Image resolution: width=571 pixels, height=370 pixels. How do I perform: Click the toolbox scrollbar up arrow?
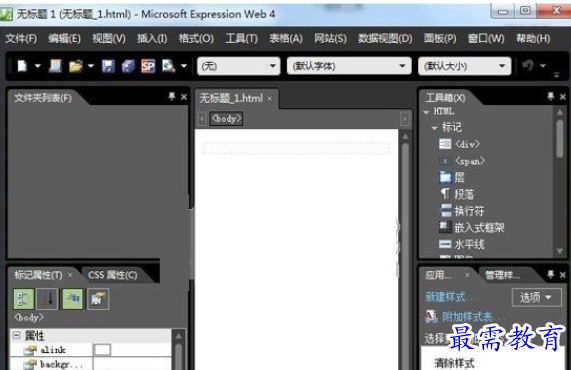click(560, 113)
